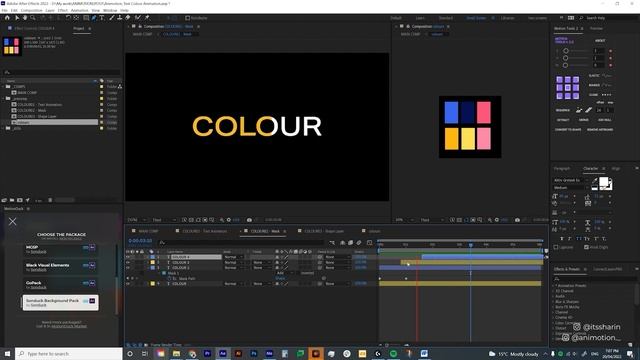
Task: Select the Hand tool
Action: point(25,18)
